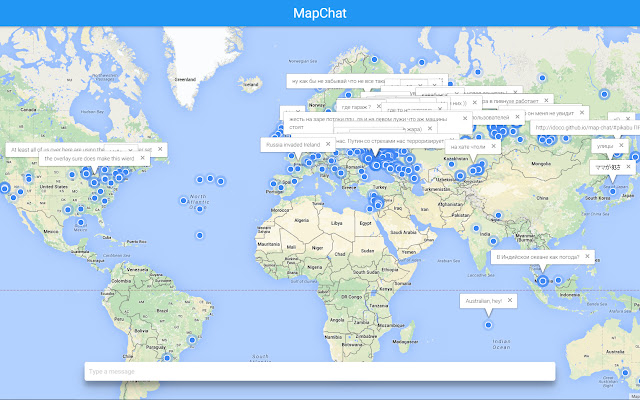
Task: Open the idoco.github.io/map-chat link bubble
Action: point(587,127)
